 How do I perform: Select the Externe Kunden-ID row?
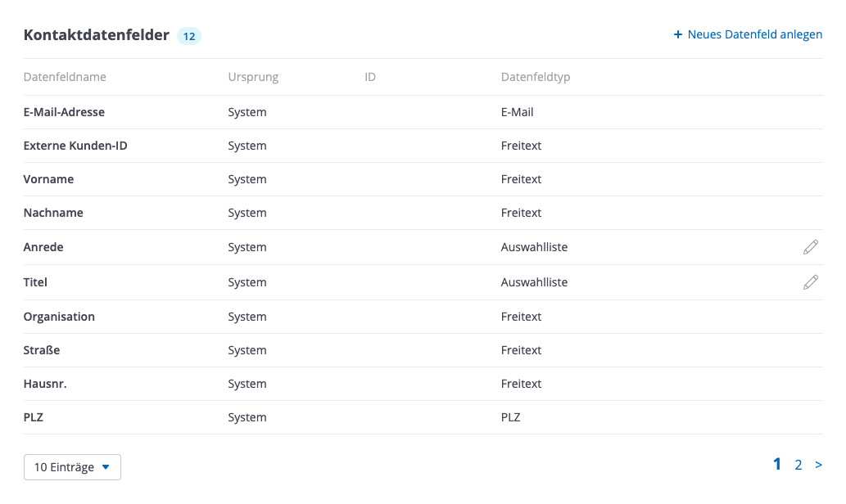[75, 146]
